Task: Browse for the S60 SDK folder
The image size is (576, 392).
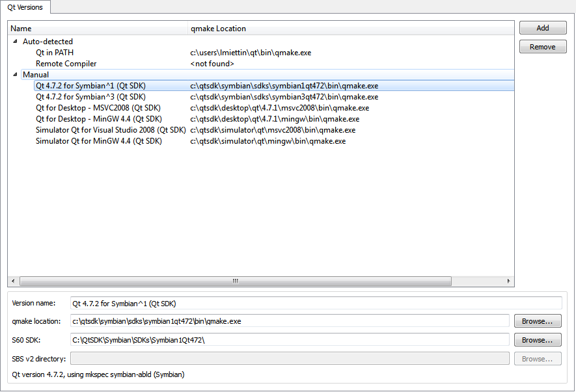Action: (538, 340)
